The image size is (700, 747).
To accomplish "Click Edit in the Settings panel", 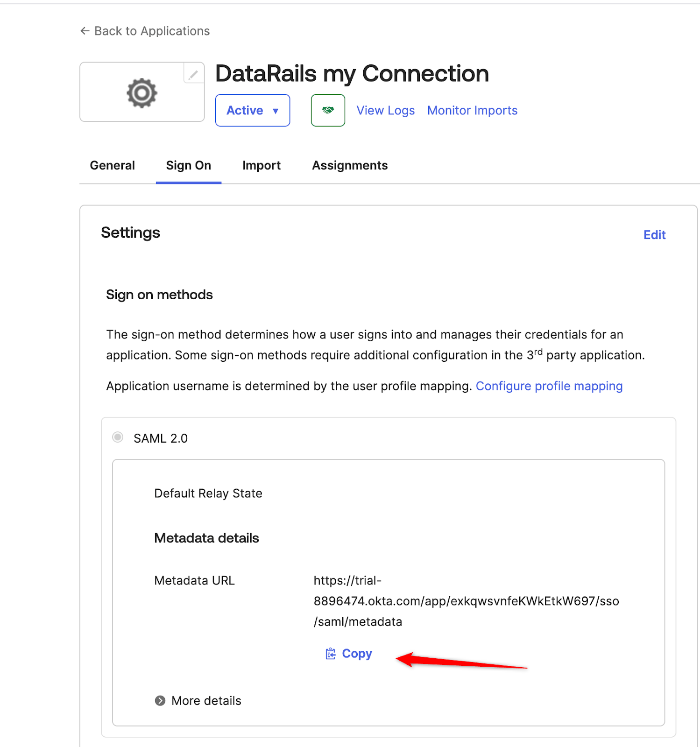I will 654,235.
